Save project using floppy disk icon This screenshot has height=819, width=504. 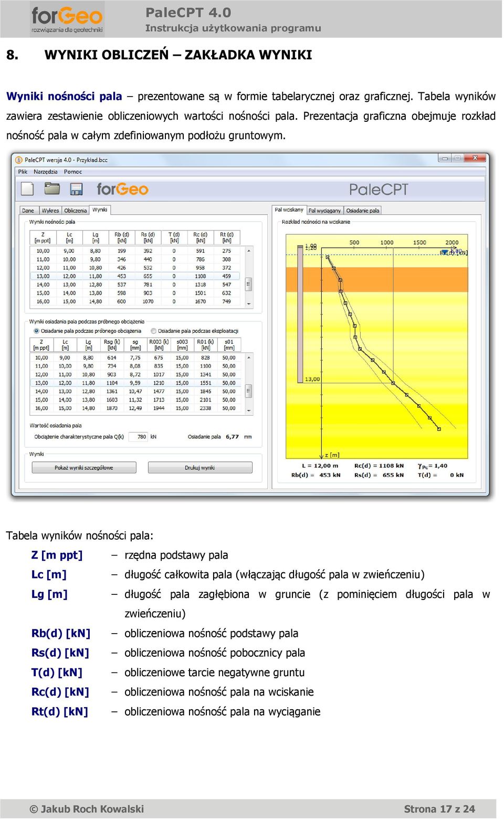point(77,189)
